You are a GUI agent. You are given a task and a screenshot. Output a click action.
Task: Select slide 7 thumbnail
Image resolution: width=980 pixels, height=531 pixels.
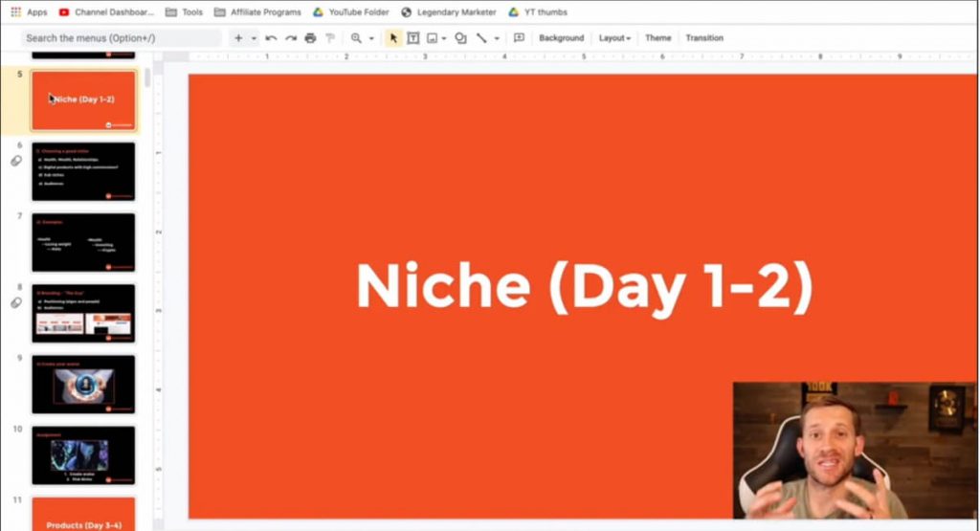pos(83,242)
